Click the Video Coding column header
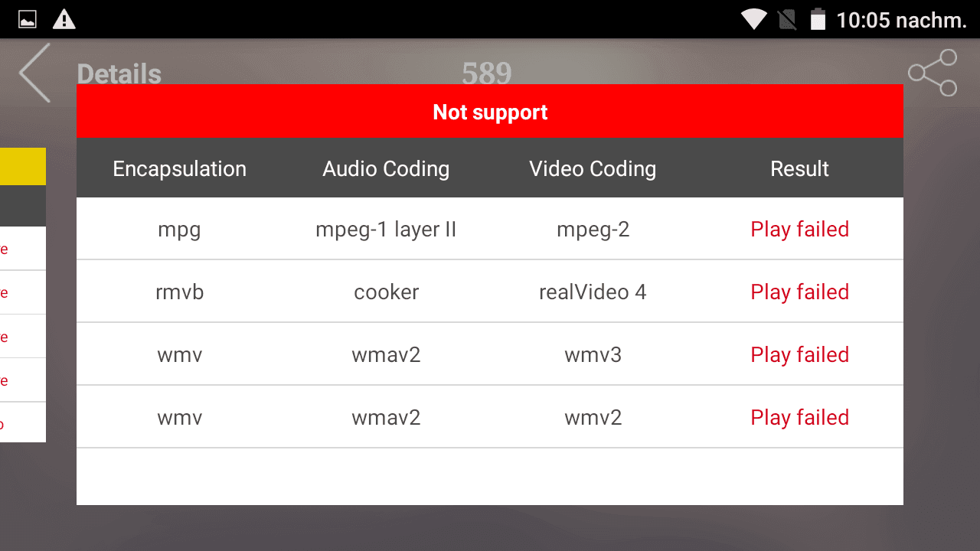The image size is (980, 551). point(593,168)
